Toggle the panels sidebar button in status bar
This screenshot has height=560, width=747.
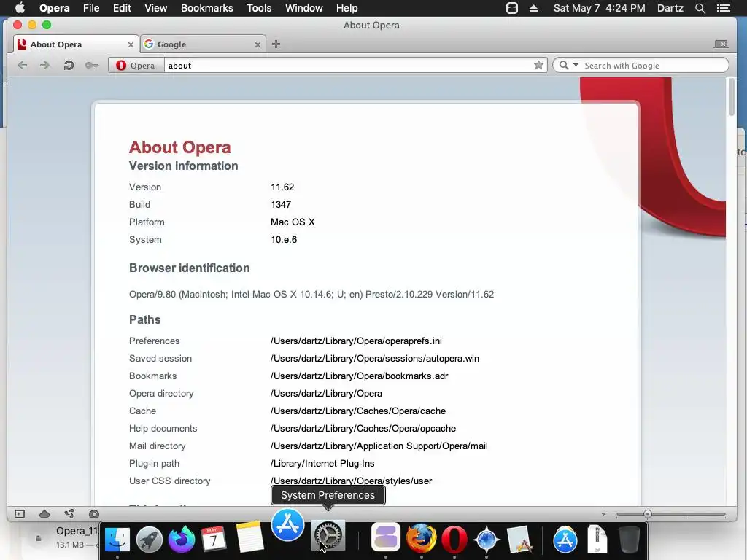pos(20,514)
